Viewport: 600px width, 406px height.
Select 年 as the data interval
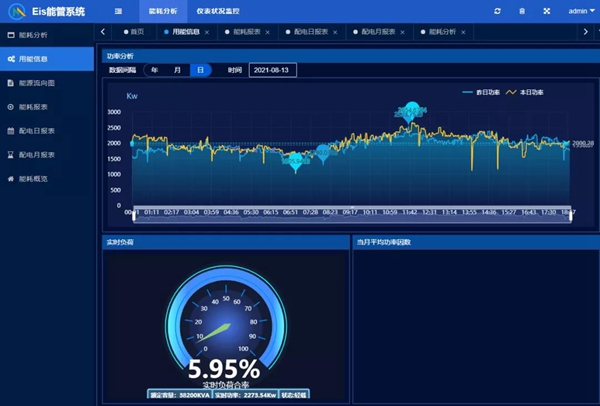click(x=155, y=70)
